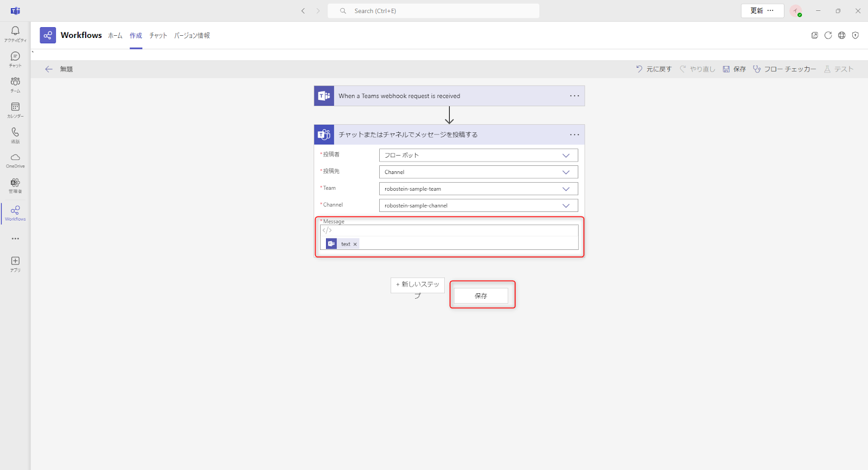Collapse the チャットまたはチャネル action card header

(449, 134)
